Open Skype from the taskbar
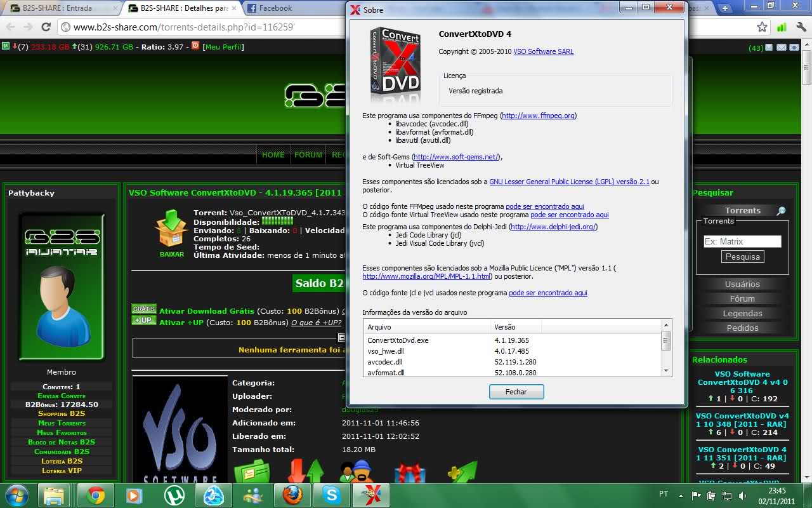Viewport: 812px width, 508px height. click(x=332, y=495)
